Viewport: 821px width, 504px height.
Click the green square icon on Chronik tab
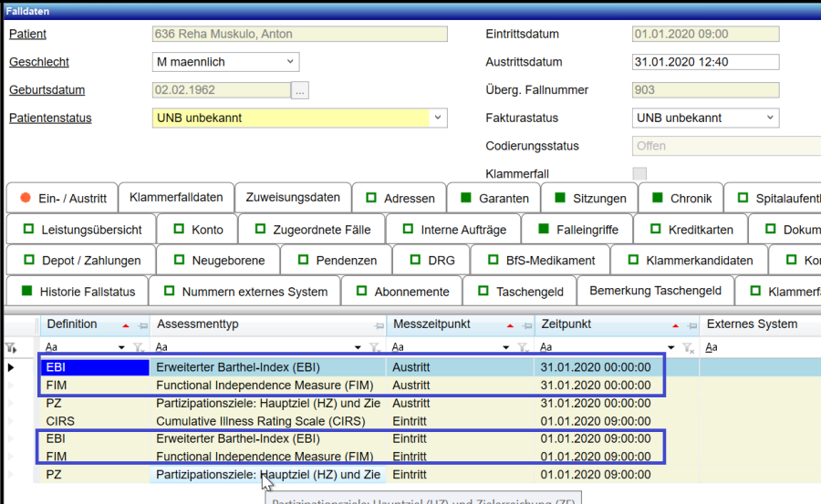click(x=657, y=198)
